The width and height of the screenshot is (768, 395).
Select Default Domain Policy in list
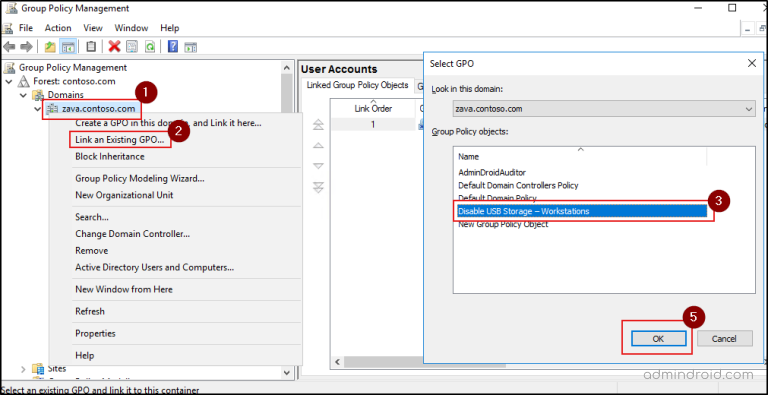click(497, 198)
